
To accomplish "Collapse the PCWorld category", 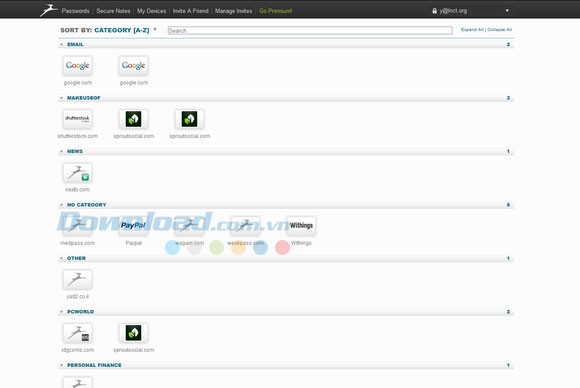I will (x=61, y=312).
